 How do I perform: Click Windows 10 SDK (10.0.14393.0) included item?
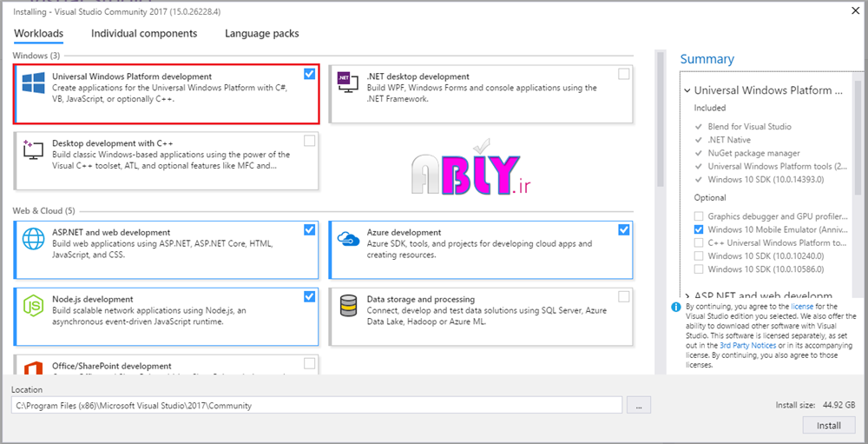[765, 180]
